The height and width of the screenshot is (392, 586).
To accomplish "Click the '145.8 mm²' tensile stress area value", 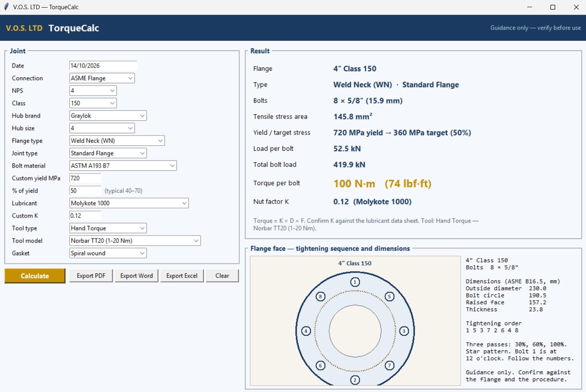I will [x=353, y=116].
